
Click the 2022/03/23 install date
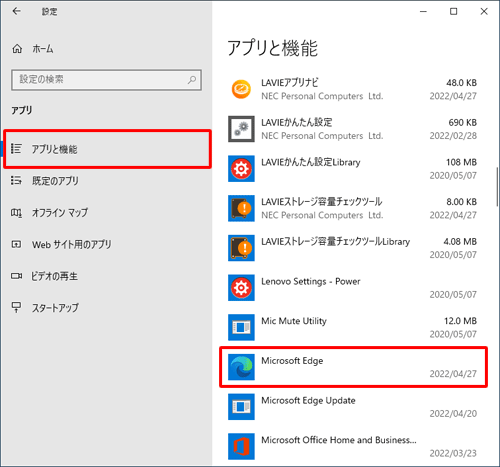click(x=453, y=453)
